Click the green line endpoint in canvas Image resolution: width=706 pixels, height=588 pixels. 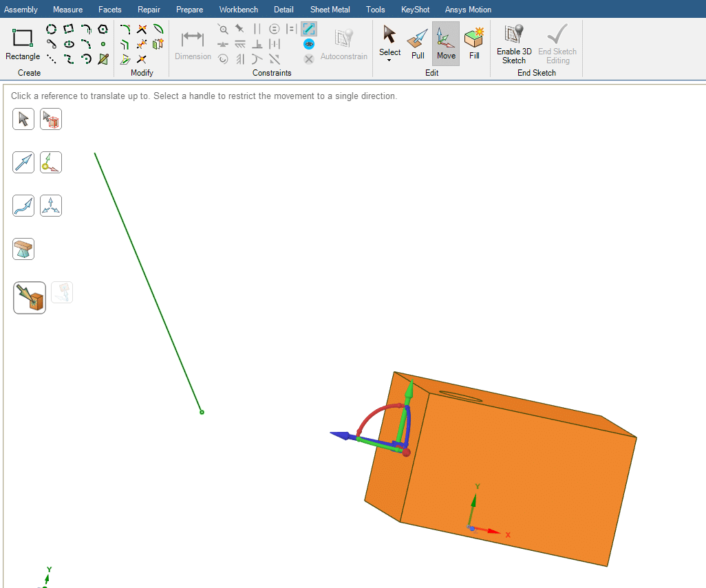tap(202, 412)
